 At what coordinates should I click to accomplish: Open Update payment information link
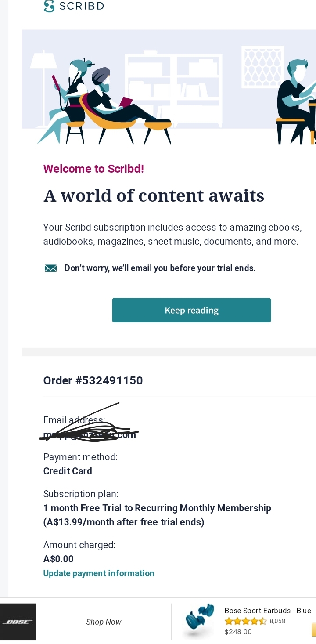(x=99, y=573)
